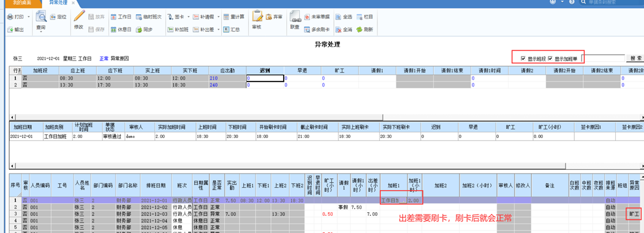The width and height of the screenshot is (644, 233).
Task: Click the 搜索 button
Action: point(635,59)
